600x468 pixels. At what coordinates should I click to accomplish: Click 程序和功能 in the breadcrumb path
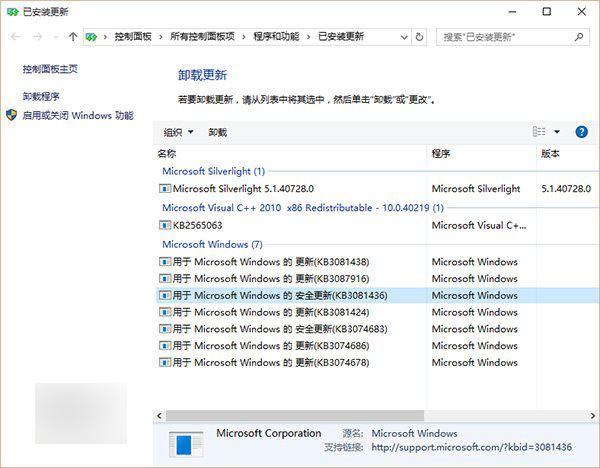point(277,36)
